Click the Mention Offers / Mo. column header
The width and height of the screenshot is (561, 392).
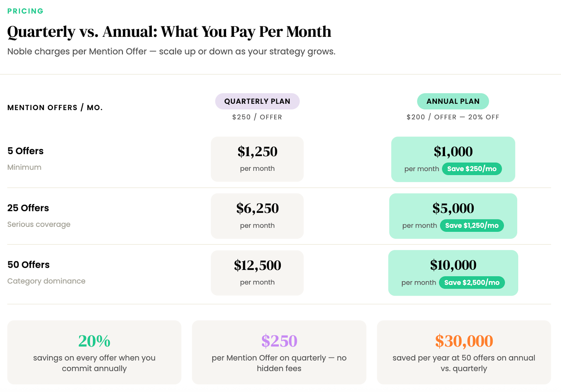coord(55,108)
